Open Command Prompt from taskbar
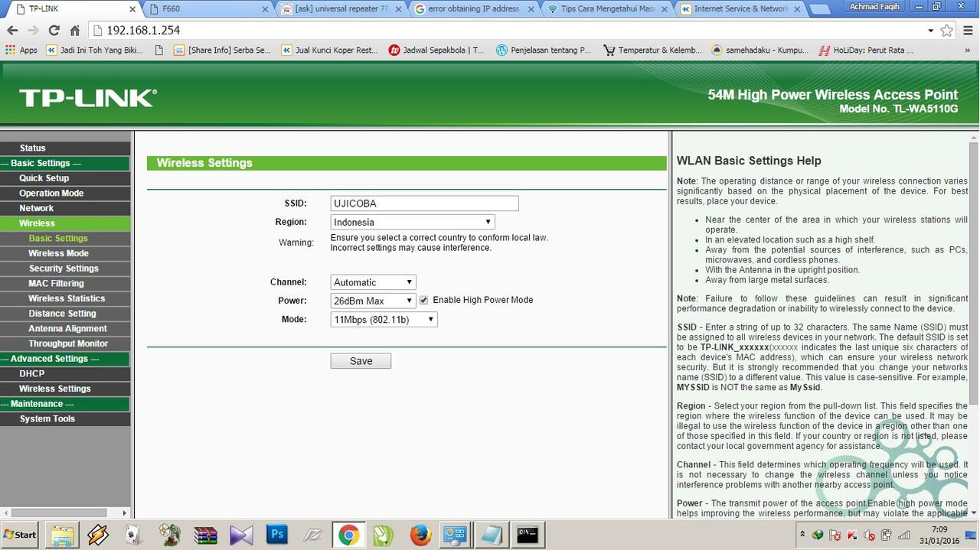The image size is (980, 550). (x=527, y=535)
